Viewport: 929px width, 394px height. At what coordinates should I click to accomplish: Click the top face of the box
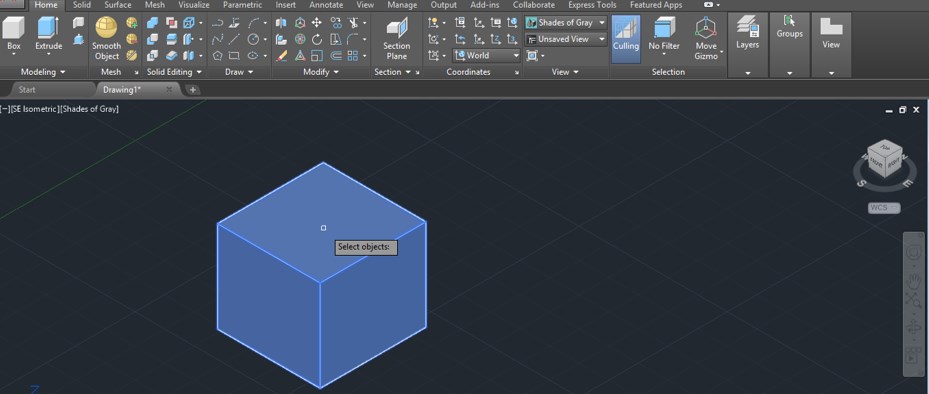(322, 222)
